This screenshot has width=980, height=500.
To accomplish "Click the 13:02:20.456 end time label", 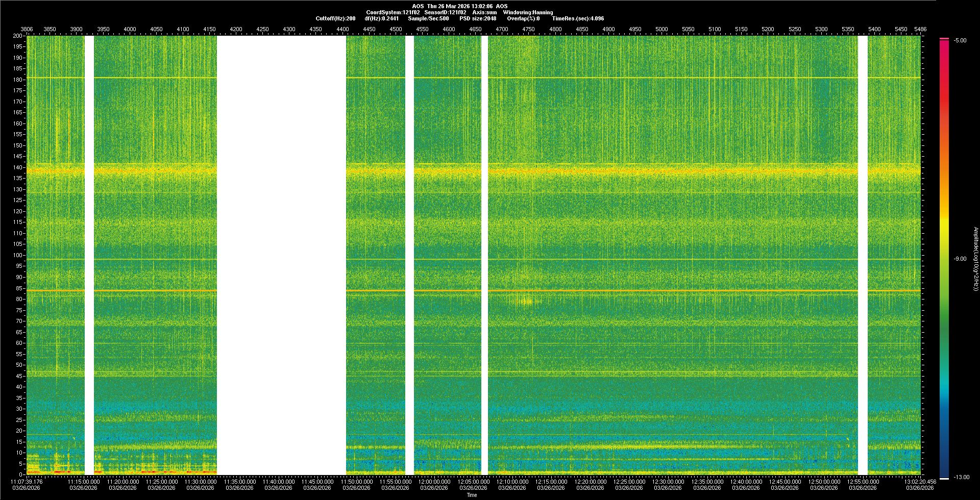I will pos(920,482).
